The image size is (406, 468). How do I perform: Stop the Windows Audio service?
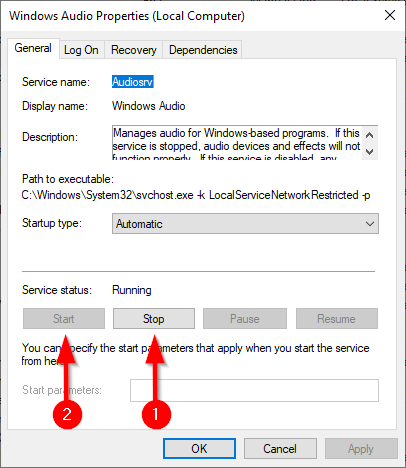pos(154,319)
